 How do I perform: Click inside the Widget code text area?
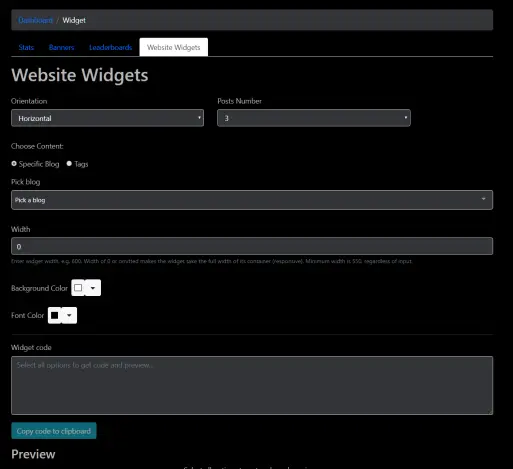(x=252, y=385)
